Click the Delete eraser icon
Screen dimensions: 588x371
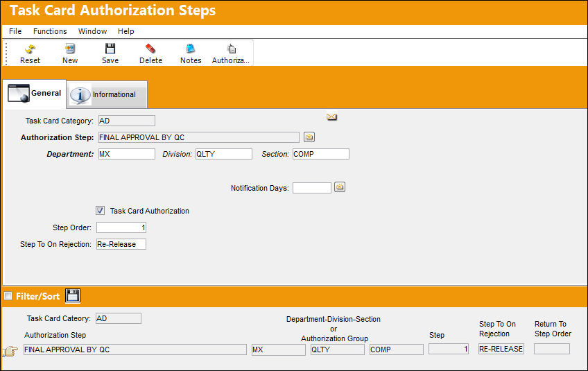[x=150, y=49]
